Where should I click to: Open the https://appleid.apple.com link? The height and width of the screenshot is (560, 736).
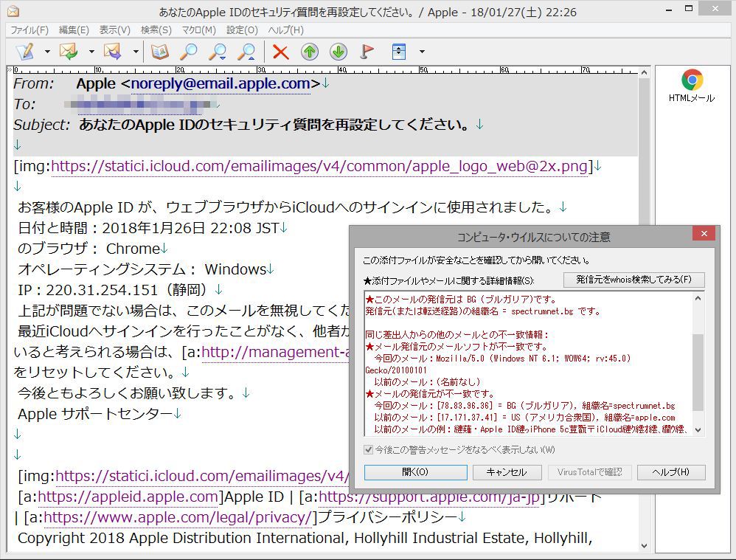[128, 497]
